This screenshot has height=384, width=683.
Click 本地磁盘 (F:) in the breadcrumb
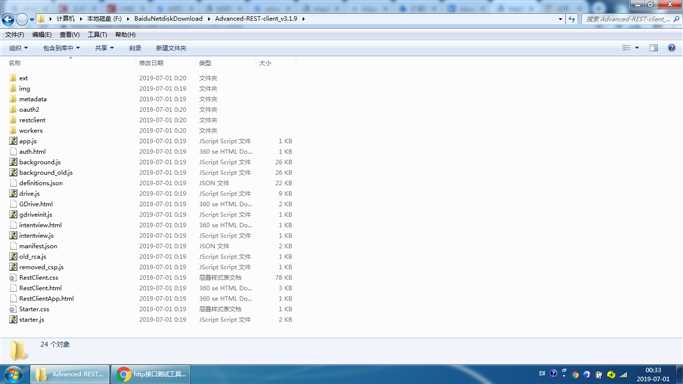(x=105, y=19)
